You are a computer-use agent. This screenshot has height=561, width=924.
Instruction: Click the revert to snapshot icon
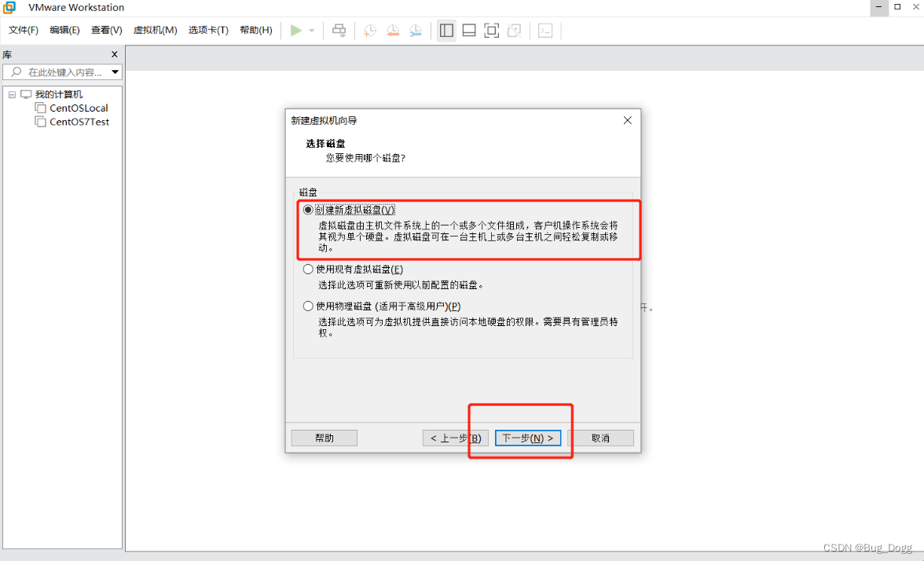coord(393,31)
